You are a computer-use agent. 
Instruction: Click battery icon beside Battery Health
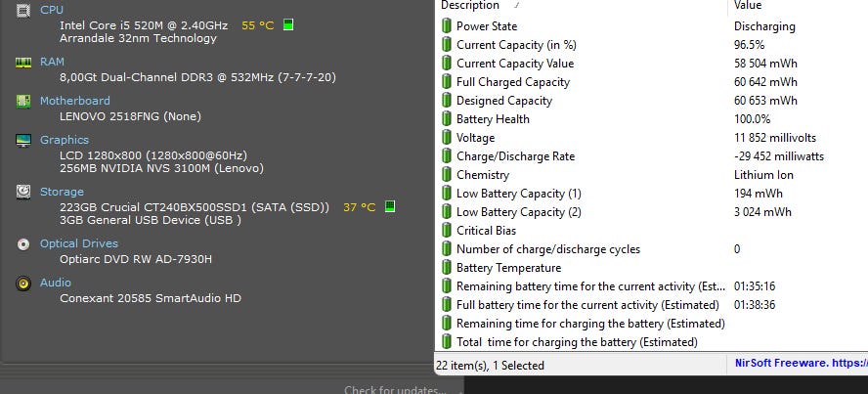point(446,119)
